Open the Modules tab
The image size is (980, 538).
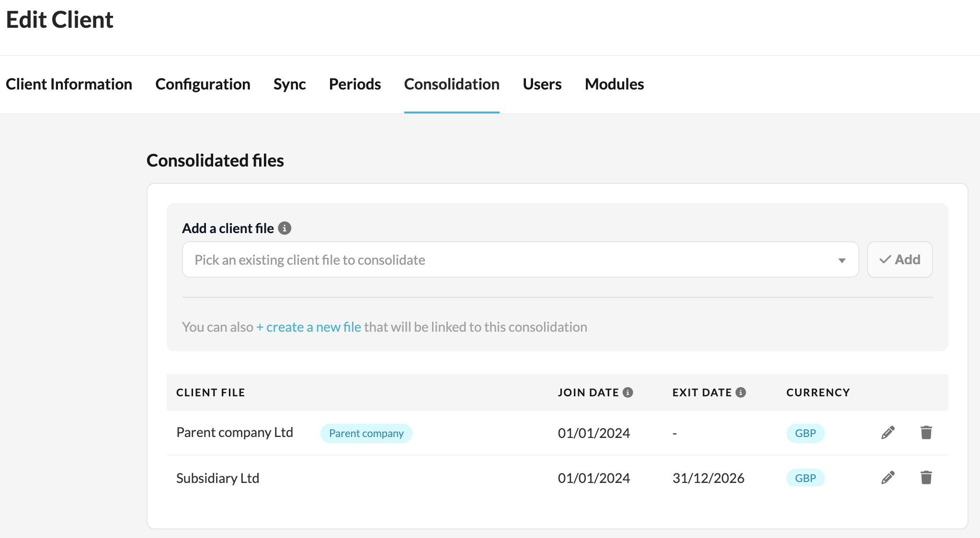point(614,84)
